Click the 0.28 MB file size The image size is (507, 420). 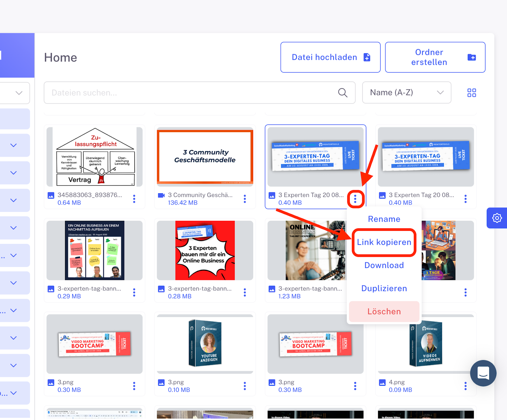point(180,296)
